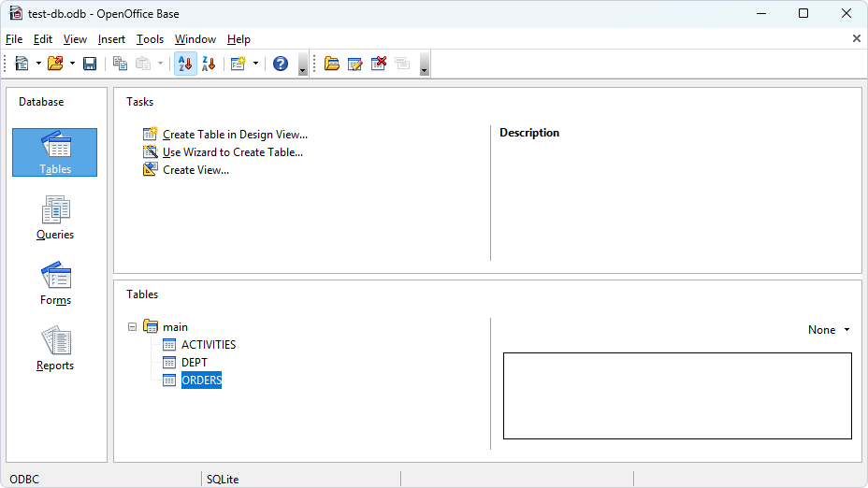Screen dimensions: 868x488
Task: Click the table wizard task icon
Action: (150, 151)
